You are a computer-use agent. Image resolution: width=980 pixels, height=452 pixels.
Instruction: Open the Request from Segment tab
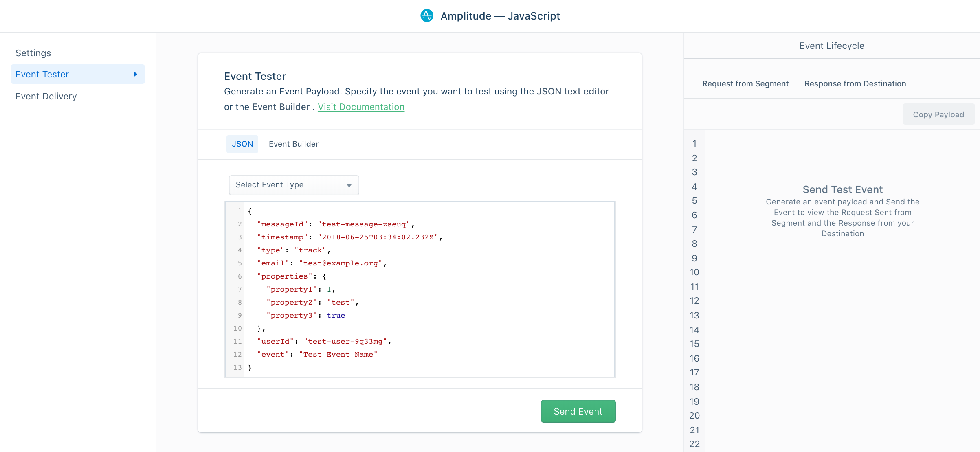(745, 84)
